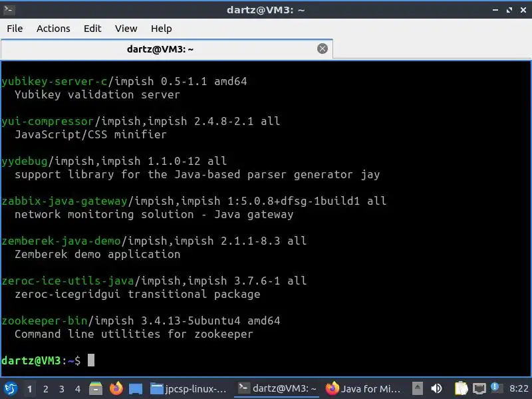532x399 pixels.
Task: Click the zookeeper-bin package name
Action: coord(45,321)
